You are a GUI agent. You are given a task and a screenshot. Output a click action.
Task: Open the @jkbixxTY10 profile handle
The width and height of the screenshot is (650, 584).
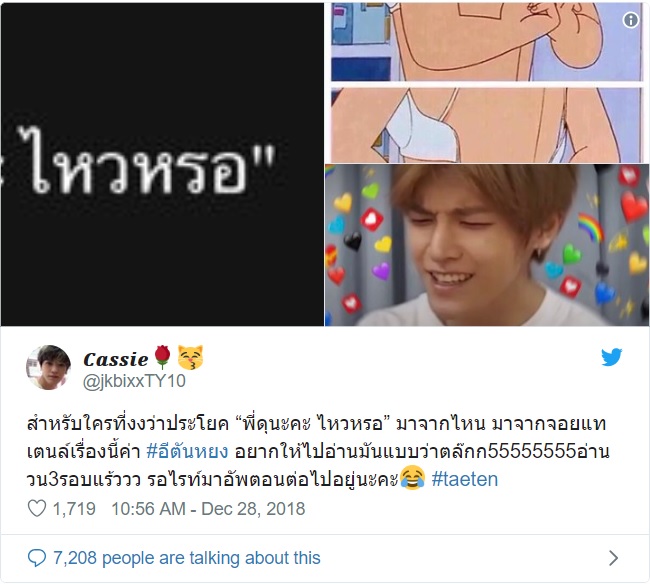tap(134, 381)
